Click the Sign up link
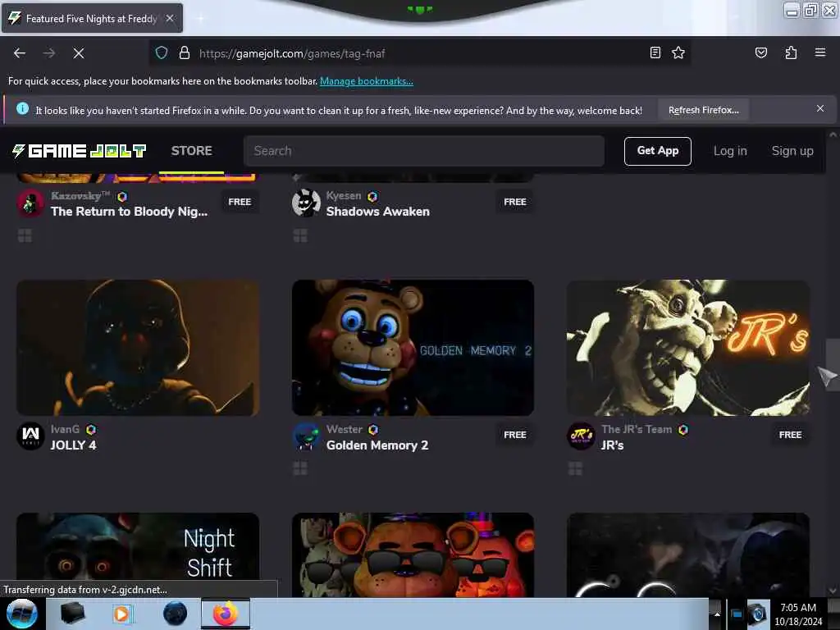840x630 pixels. tap(792, 151)
